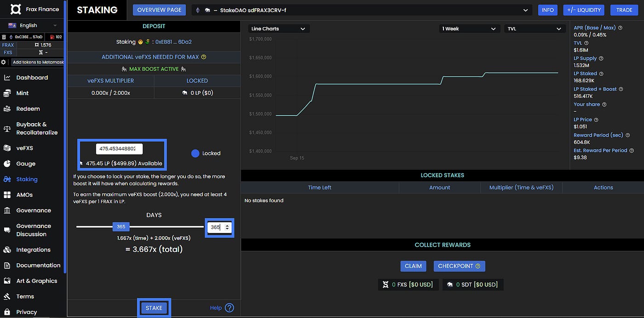Open the 1 Week timeframe dropdown
Screen dimensions: 644x318
469,28
